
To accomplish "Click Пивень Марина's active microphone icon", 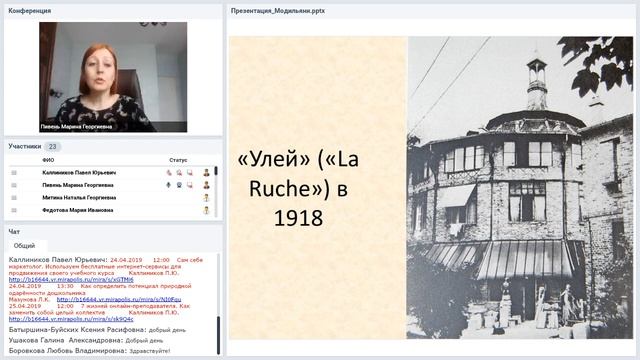I will tap(169, 185).
